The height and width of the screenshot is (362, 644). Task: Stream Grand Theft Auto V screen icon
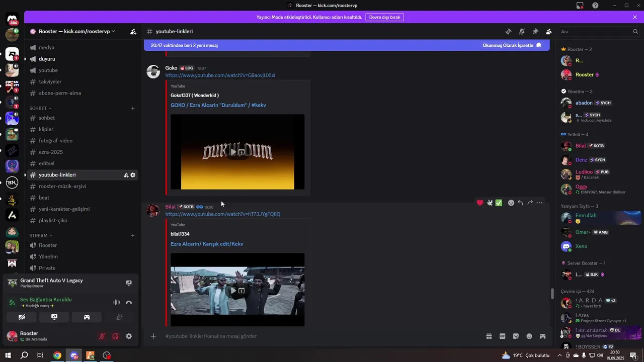click(129, 283)
